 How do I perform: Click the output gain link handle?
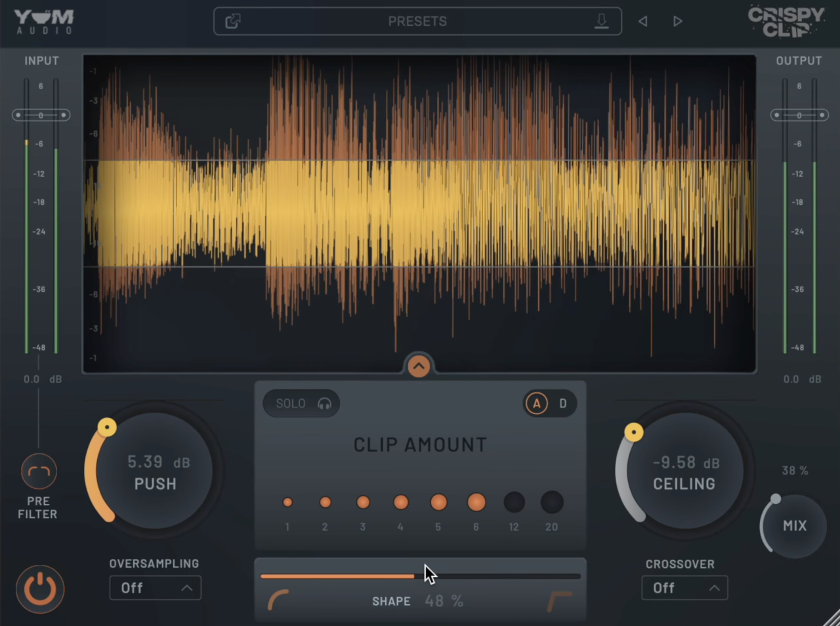pos(799,115)
